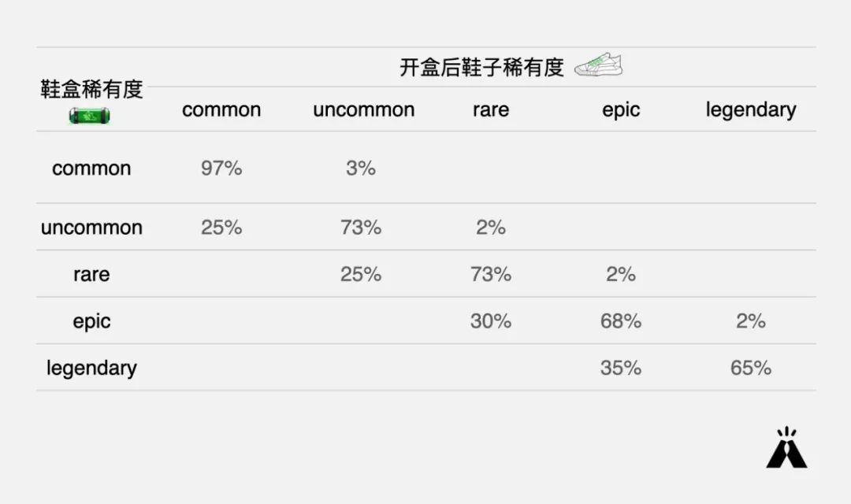This screenshot has width=851, height=504.
Task: Select the 'common' column header
Action: click(221, 109)
